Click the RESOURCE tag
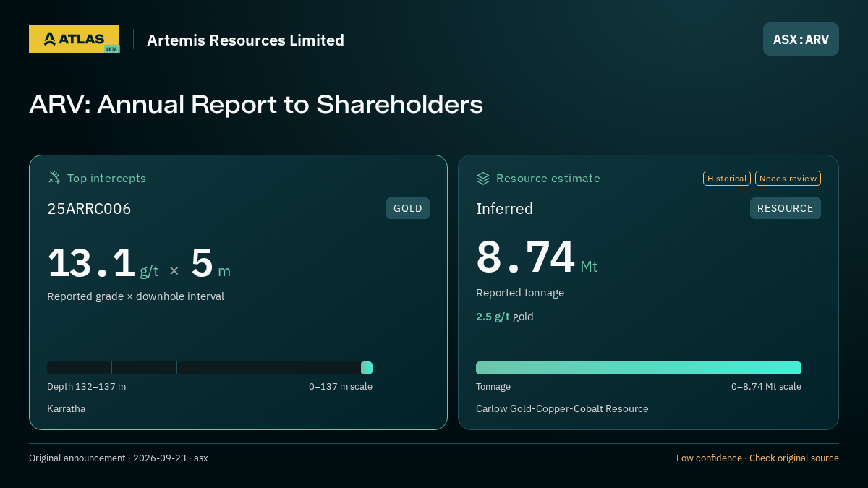Screen dimensions: 868x488 click(x=786, y=208)
